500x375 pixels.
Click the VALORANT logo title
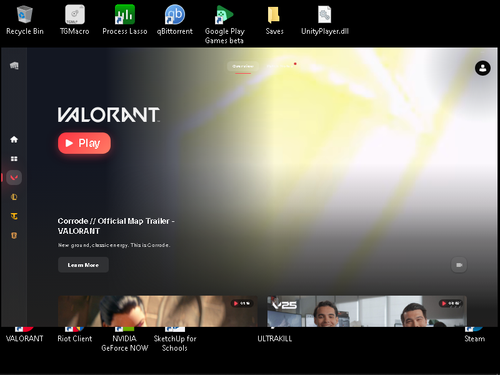click(x=109, y=115)
